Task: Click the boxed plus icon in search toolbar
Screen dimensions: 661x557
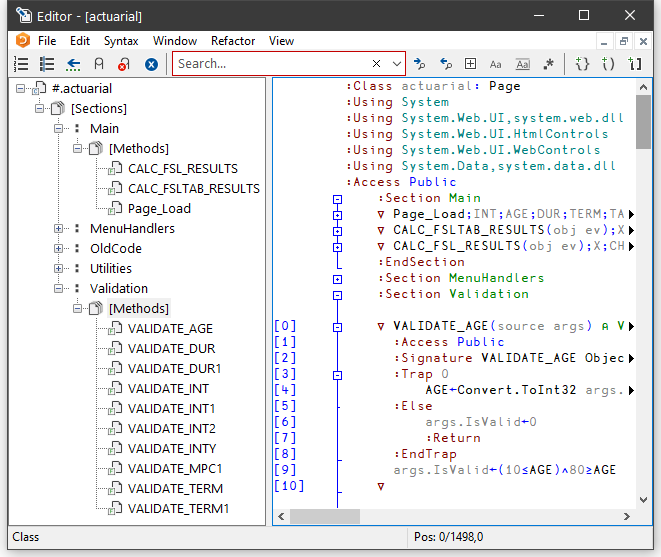Action: tap(471, 64)
